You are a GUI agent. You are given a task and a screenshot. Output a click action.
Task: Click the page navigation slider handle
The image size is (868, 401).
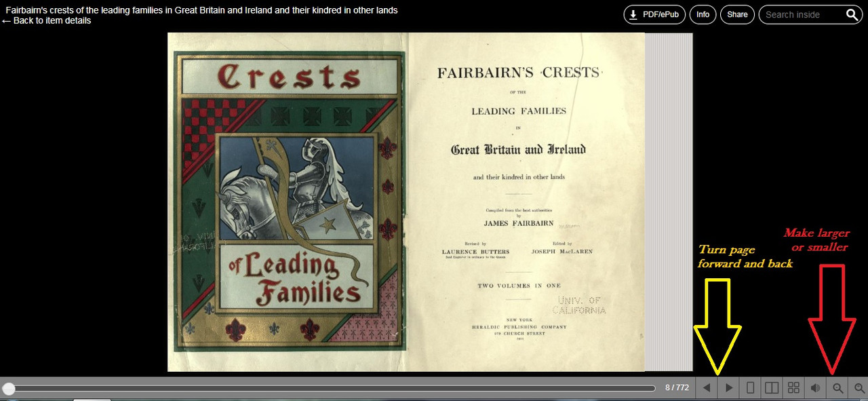(9, 389)
